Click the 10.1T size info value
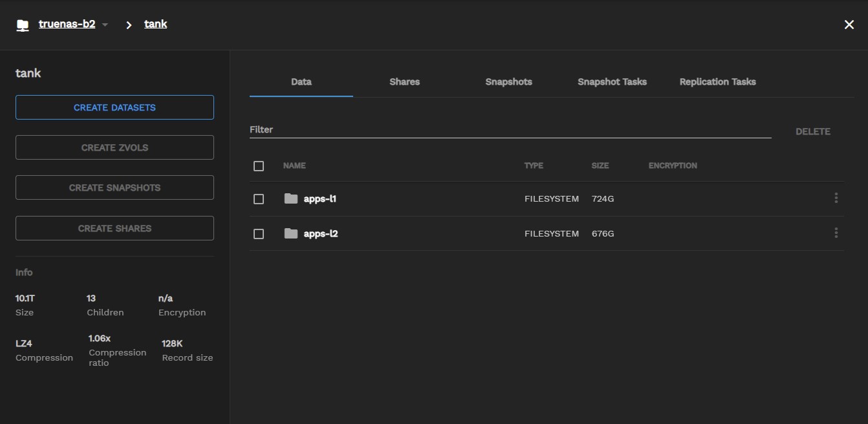This screenshot has height=424, width=868. pos(26,298)
